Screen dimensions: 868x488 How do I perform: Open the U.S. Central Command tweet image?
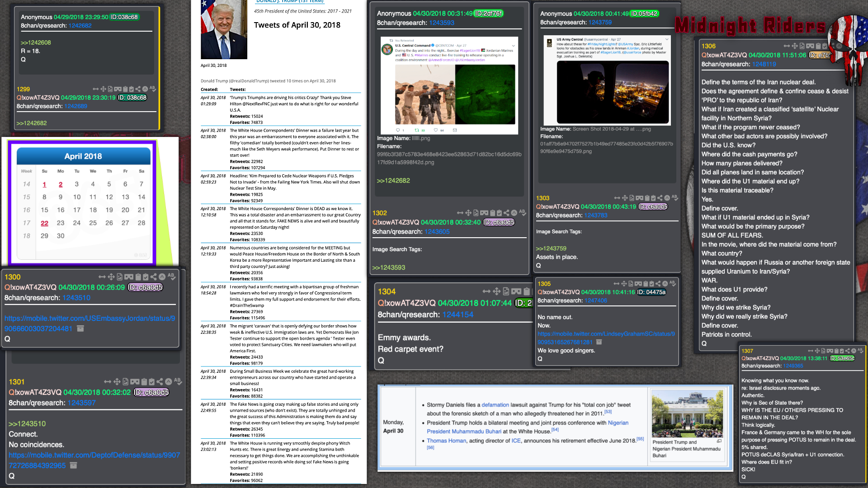tap(449, 85)
